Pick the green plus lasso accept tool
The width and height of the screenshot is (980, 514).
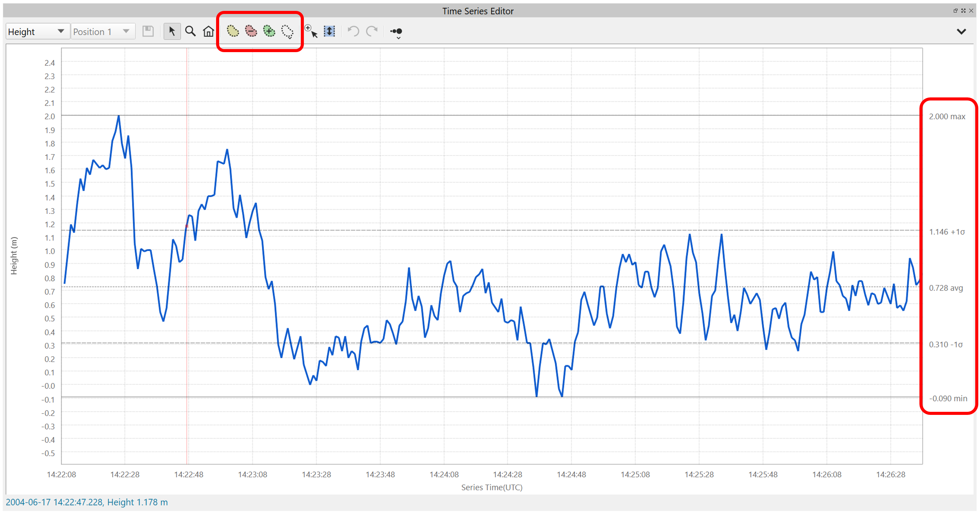[x=269, y=31]
